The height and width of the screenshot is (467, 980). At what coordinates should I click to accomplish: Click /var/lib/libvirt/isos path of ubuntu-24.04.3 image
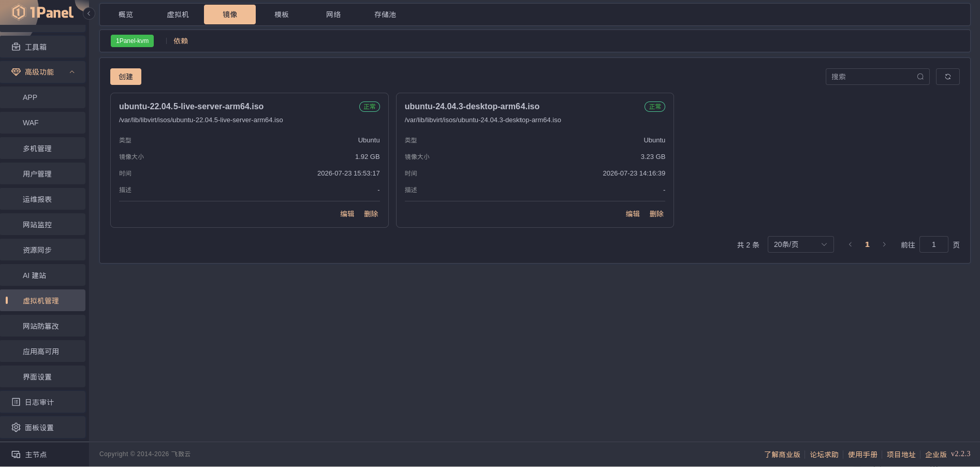(x=483, y=120)
